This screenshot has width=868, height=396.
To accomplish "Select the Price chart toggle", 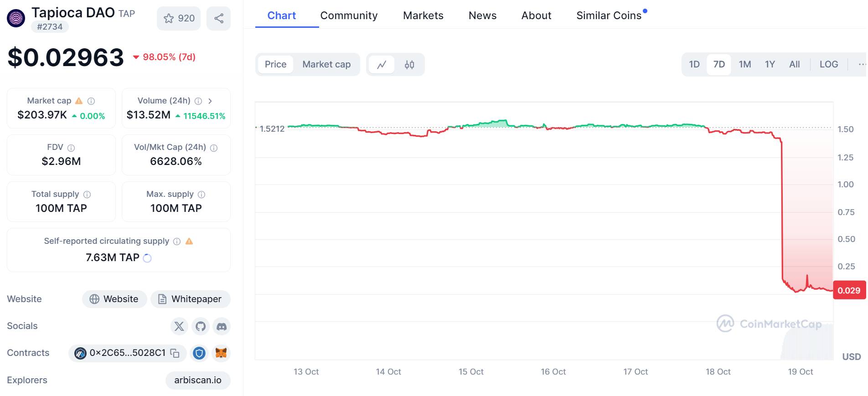I will point(275,64).
